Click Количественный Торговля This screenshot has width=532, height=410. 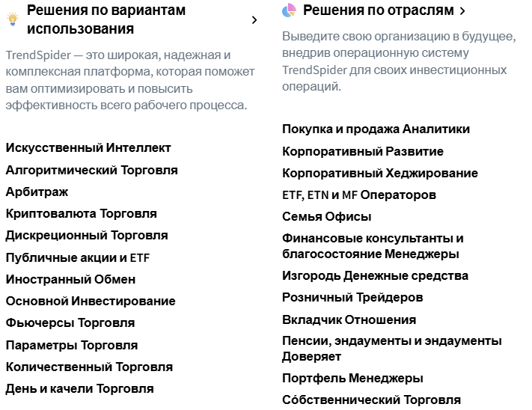(89, 367)
